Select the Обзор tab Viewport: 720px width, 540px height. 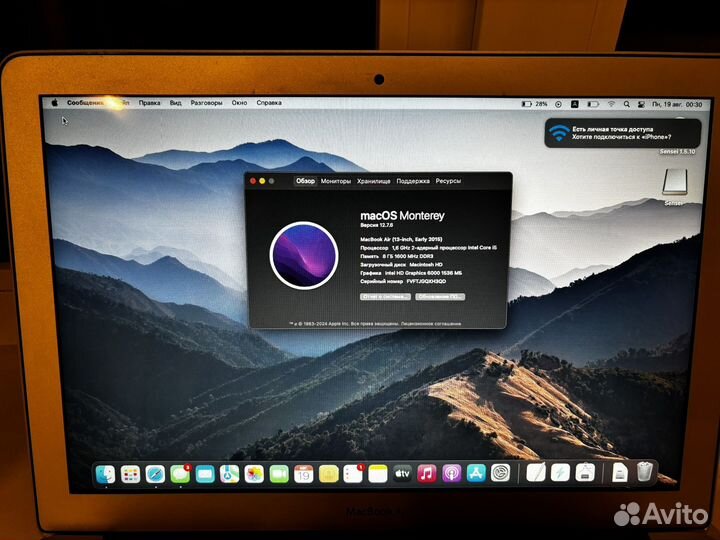click(x=305, y=181)
